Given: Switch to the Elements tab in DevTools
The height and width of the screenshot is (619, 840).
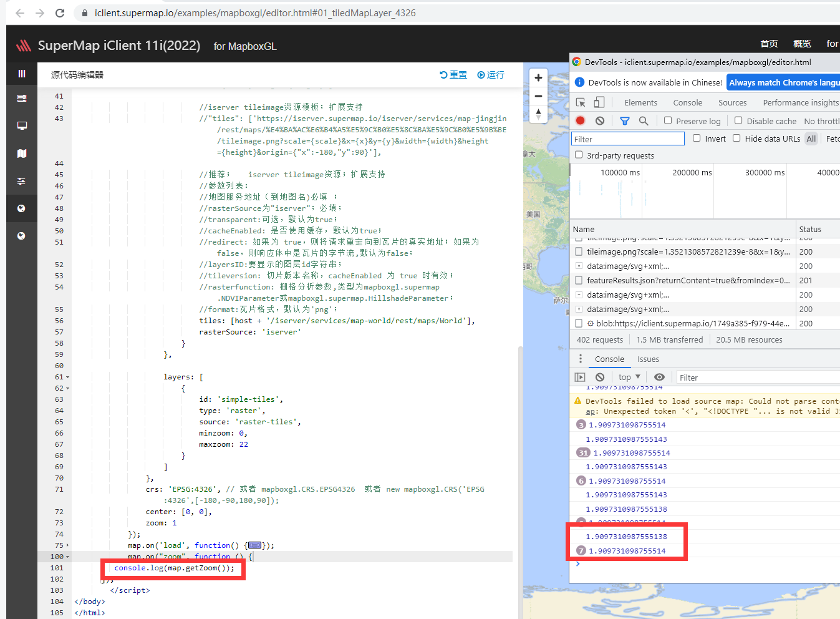Looking at the screenshot, I should pyautogui.click(x=640, y=102).
